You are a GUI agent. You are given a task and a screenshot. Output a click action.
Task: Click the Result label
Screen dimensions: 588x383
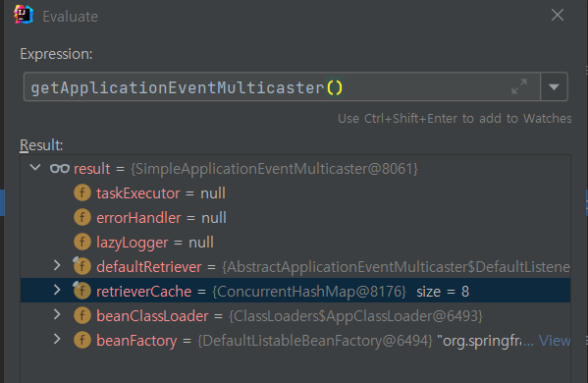click(41, 145)
